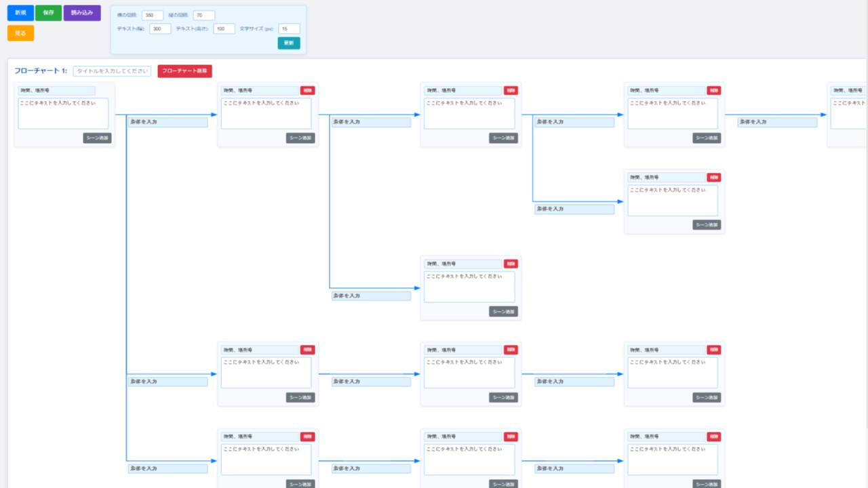Click the blue 新規 button
This screenshot has width=868, height=488.
point(20,13)
